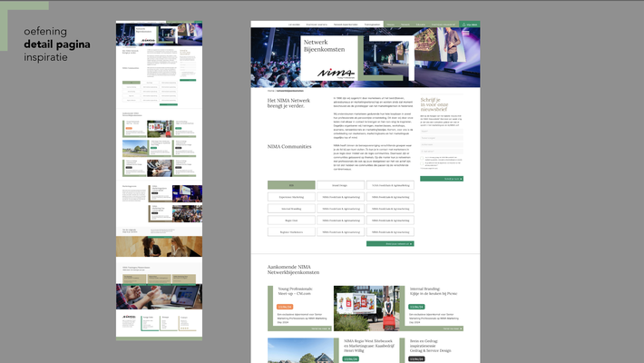Select the full-page overview thumbnail on the left
Screen dimensions: 644x363
(159, 181)
